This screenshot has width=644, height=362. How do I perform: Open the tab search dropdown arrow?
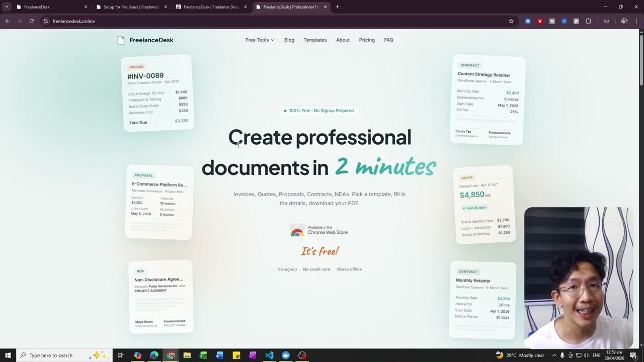coord(7,7)
